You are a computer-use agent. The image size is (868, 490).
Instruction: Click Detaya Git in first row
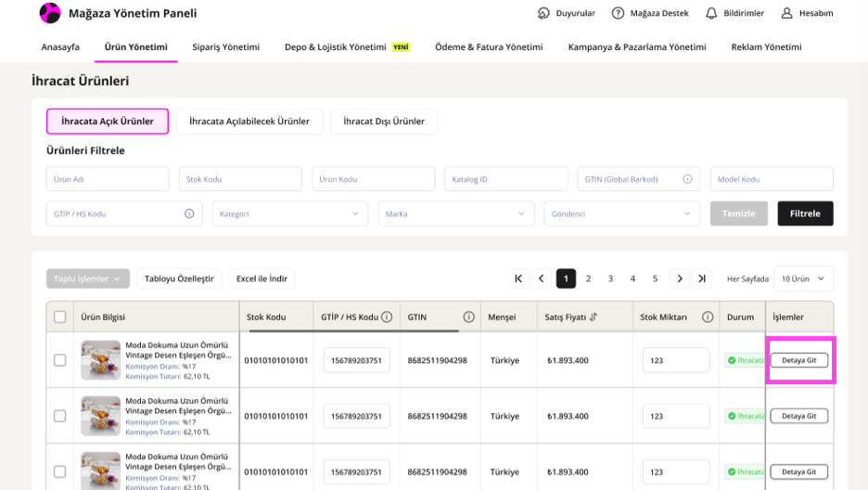click(x=799, y=360)
